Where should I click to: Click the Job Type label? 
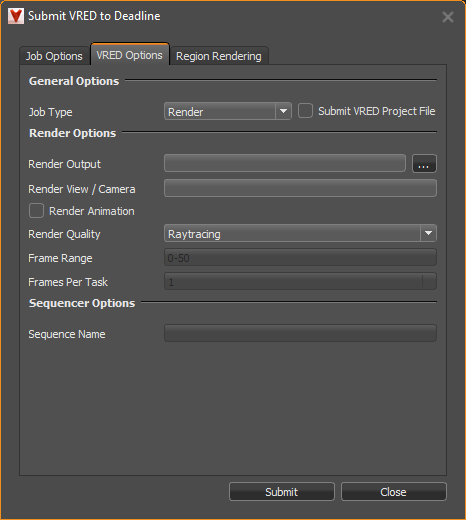click(x=50, y=112)
